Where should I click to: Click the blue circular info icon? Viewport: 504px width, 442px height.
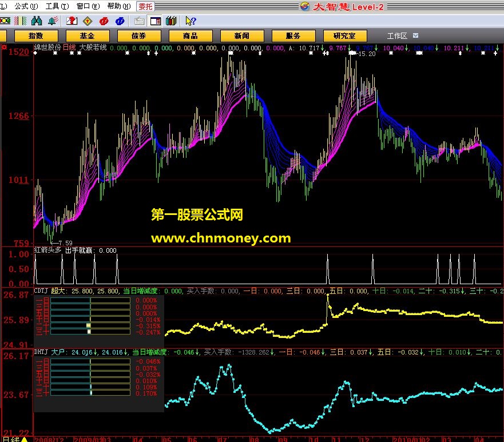120,21
